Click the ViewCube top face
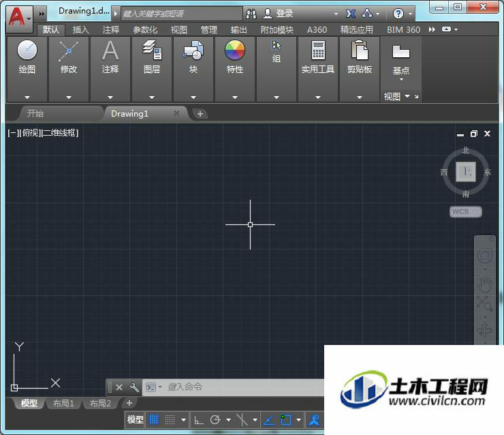The image size is (504, 435). point(466,172)
